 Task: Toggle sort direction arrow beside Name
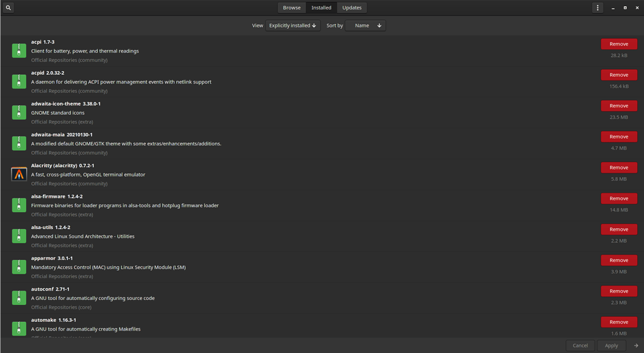click(379, 26)
